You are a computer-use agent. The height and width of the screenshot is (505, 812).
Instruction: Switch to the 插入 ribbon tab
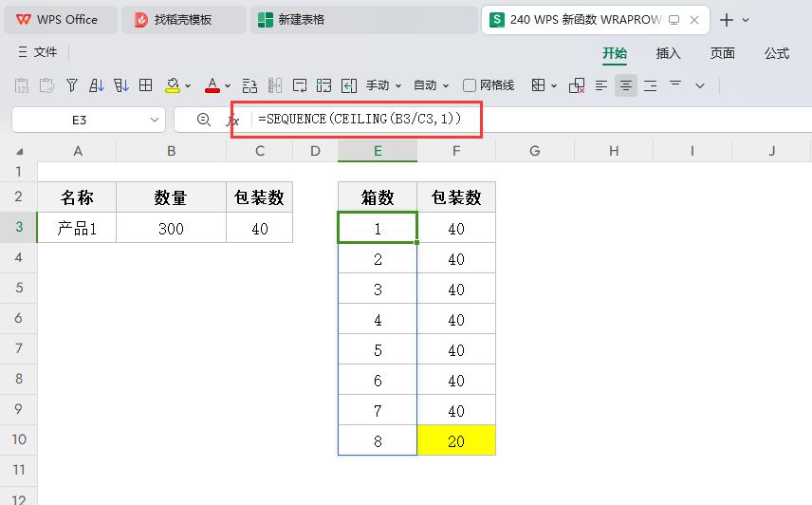point(669,53)
